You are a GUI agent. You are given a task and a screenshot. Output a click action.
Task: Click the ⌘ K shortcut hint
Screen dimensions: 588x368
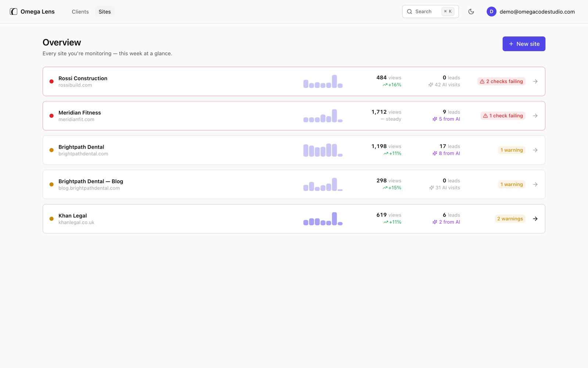pos(448,11)
